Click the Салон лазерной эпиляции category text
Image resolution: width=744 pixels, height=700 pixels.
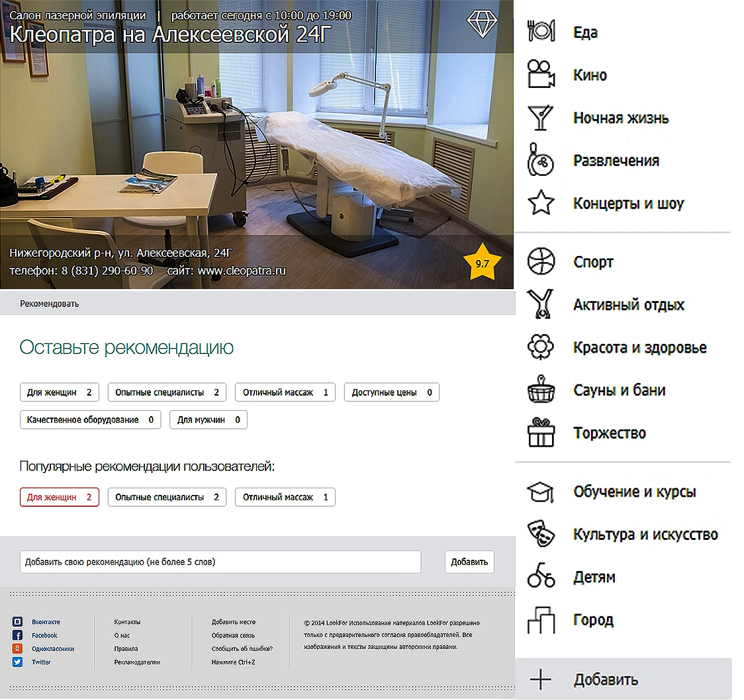(78, 15)
